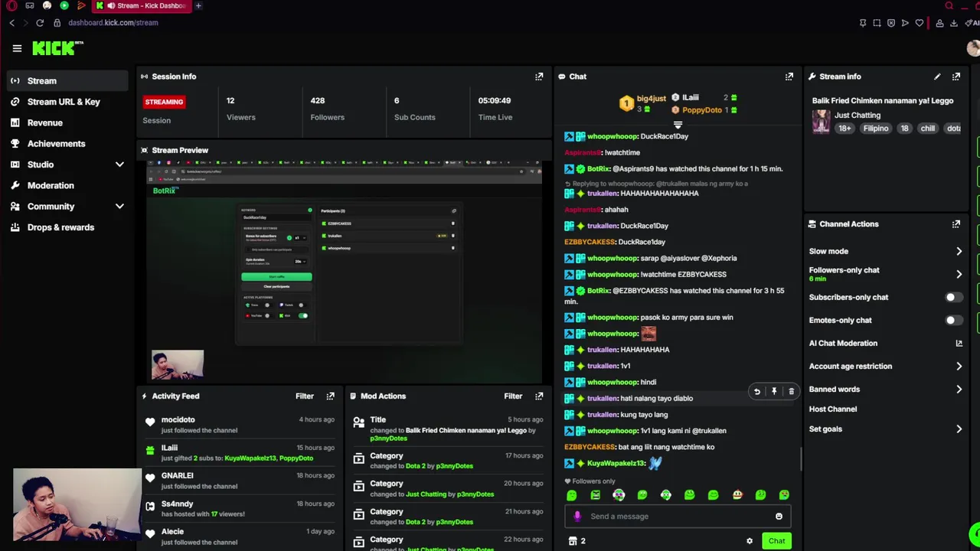
Task: Collapse the chat leaderboard arrow
Action: coord(678,125)
